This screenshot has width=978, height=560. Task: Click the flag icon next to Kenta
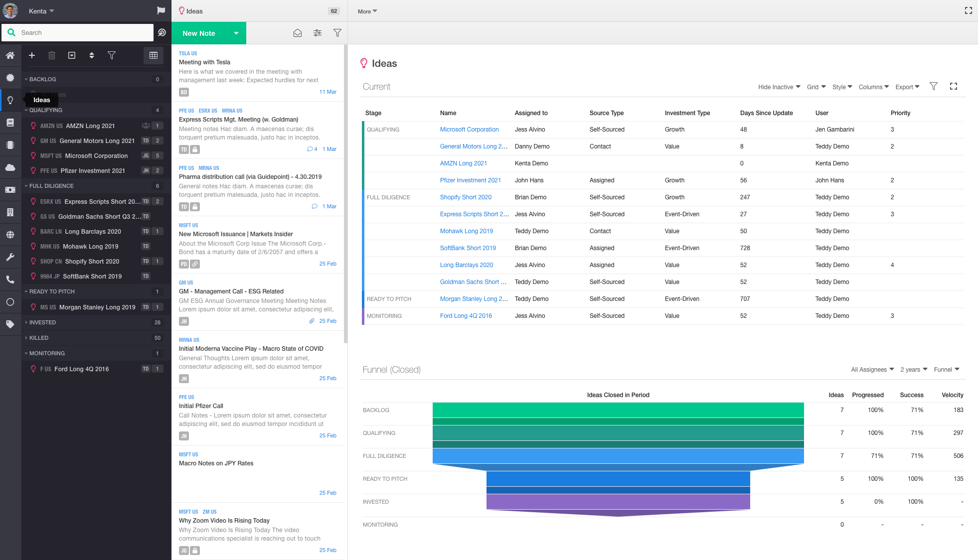[x=161, y=10]
